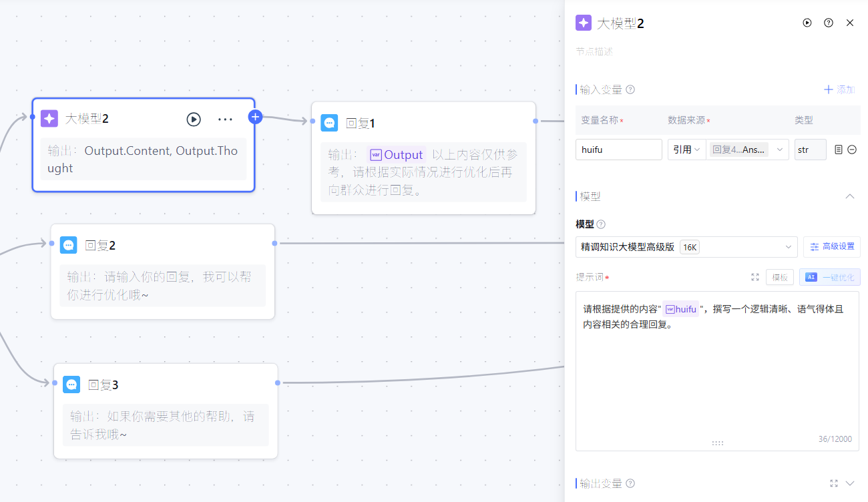
Task: Collapse the 模型 section
Action: coord(849,196)
